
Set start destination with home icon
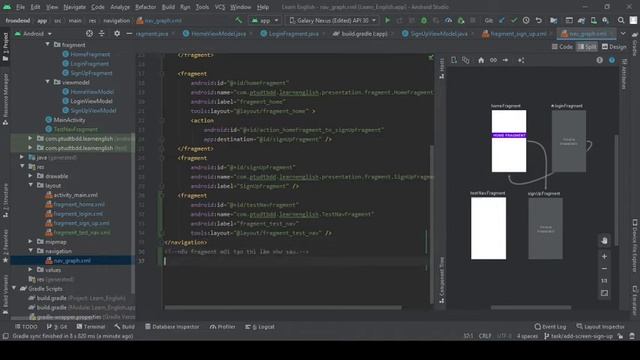[x=481, y=60]
